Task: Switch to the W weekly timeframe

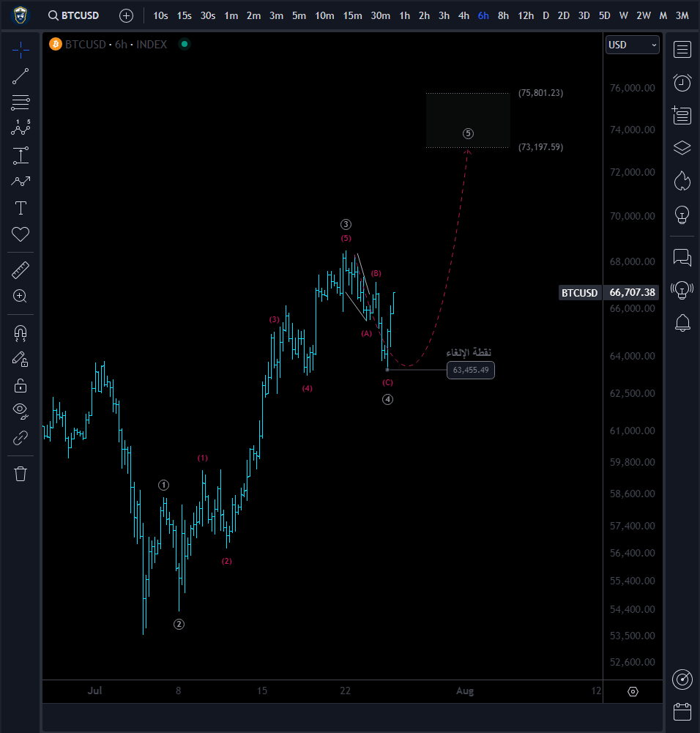Action: pyautogui.click(x=623, y=15)
